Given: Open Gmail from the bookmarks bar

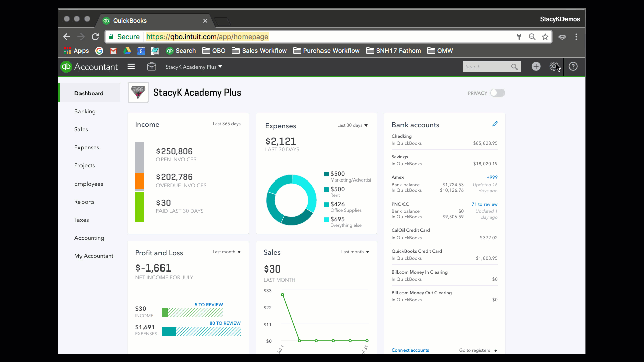Looking at the screenshot, I should (113, 50).
